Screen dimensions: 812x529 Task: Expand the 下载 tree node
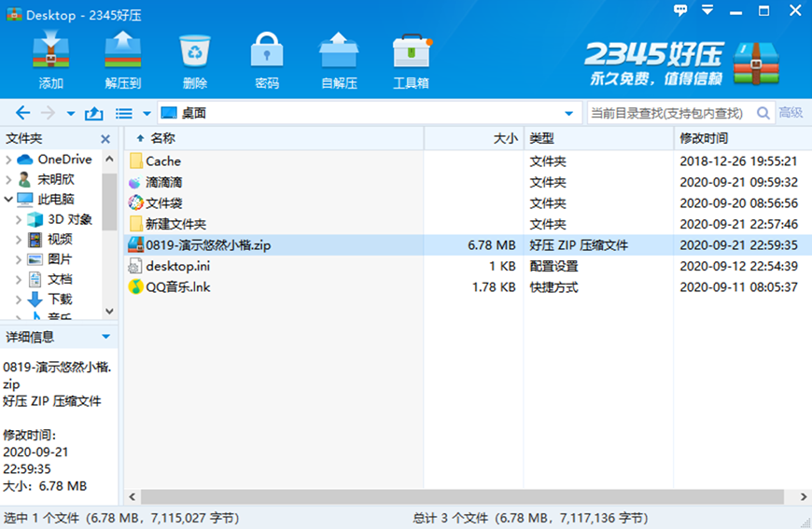19,299
